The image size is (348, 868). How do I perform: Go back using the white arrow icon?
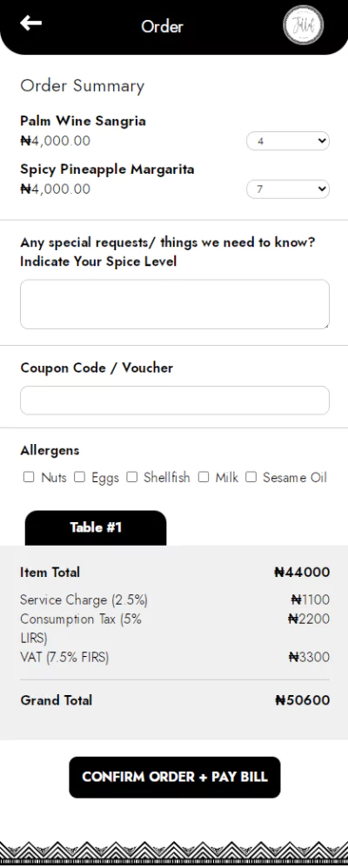31,23
